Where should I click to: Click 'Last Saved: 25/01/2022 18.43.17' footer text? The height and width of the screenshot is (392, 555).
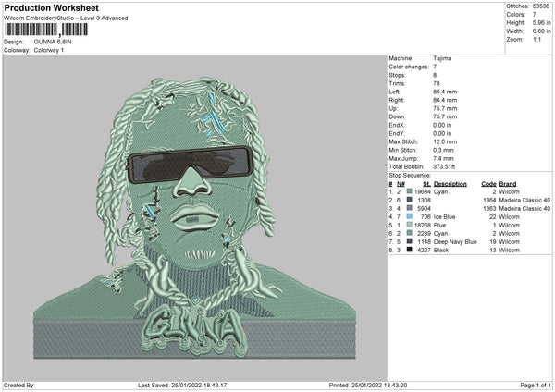[x=182, y=386]
